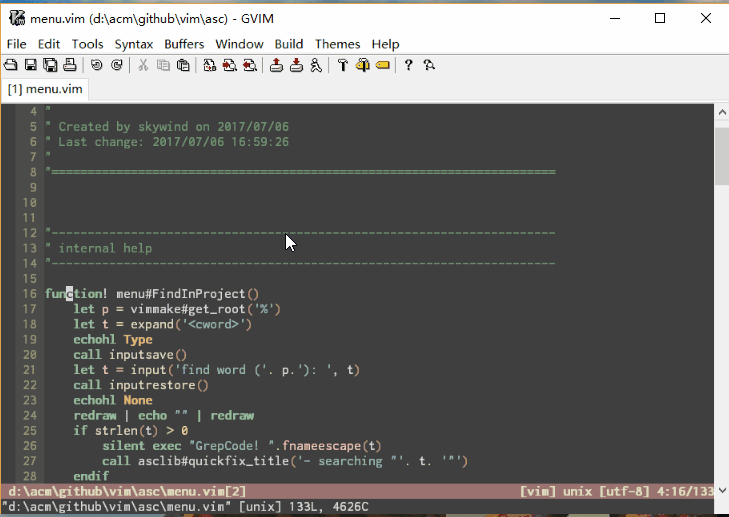Click the Print toolbar icon
The image size is (729, 517).
[70, 65]
